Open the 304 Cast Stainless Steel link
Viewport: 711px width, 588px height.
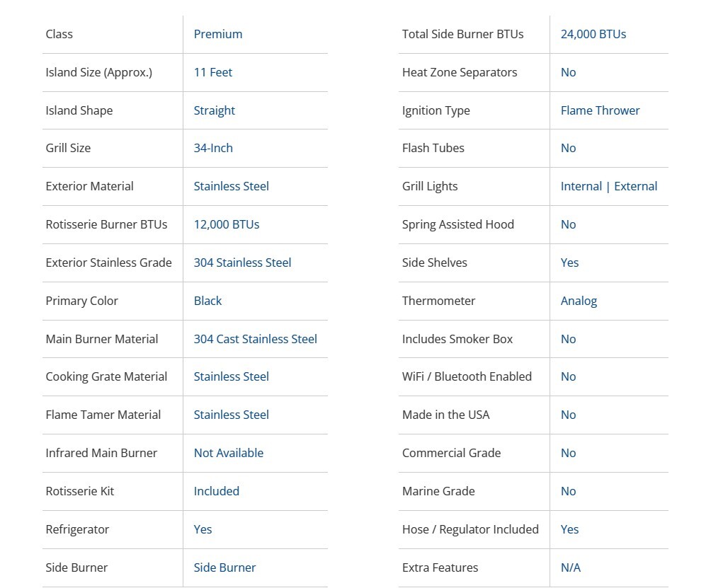click(255, 339)
